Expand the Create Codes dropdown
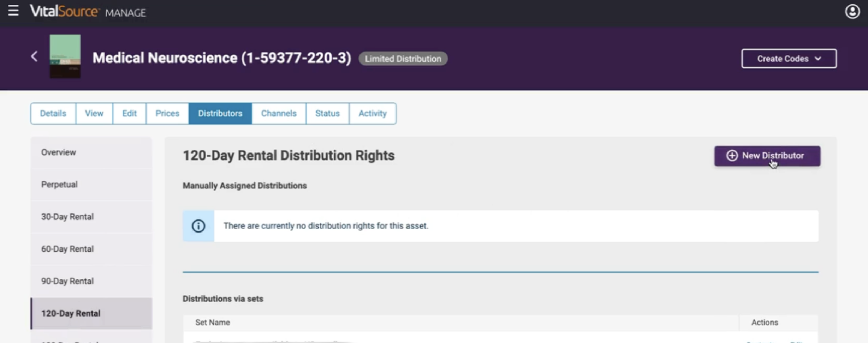Image resolution: width=868 pixels, height=343 pixels. (x=789, y=59)
